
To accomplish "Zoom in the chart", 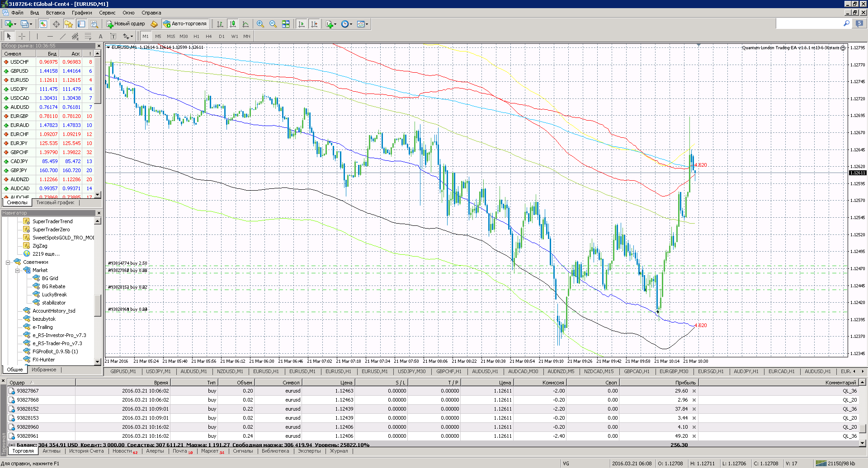I will [x=260, y=24].
